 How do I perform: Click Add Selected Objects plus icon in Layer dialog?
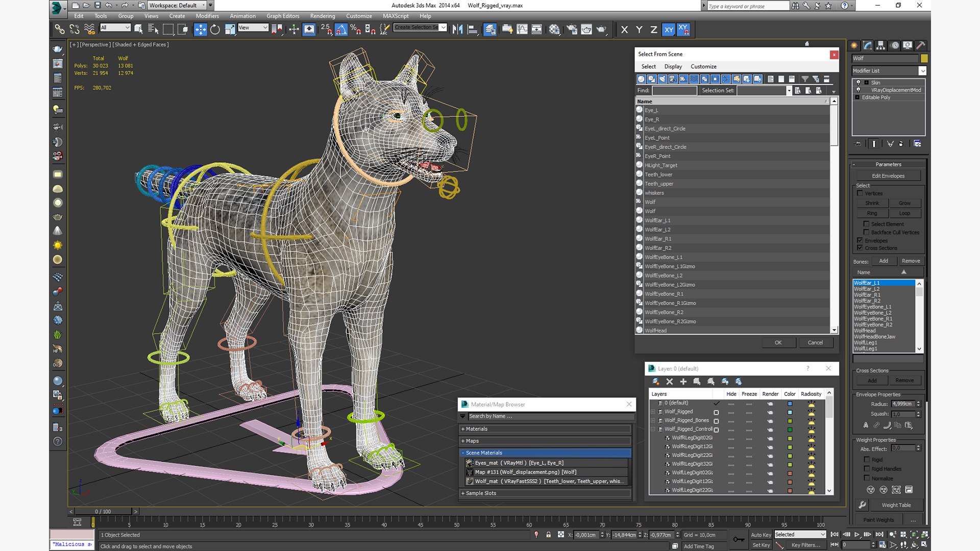click(x=683, y=382)
